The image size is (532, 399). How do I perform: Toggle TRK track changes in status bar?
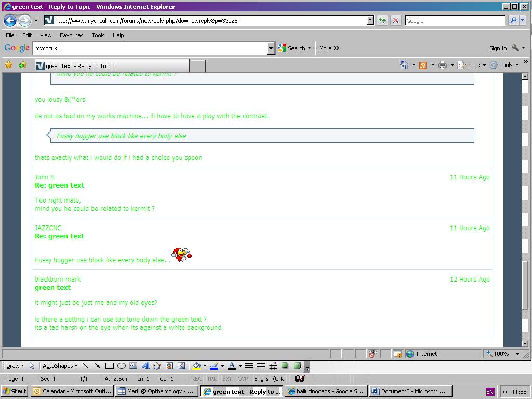[x=212, y=379]
